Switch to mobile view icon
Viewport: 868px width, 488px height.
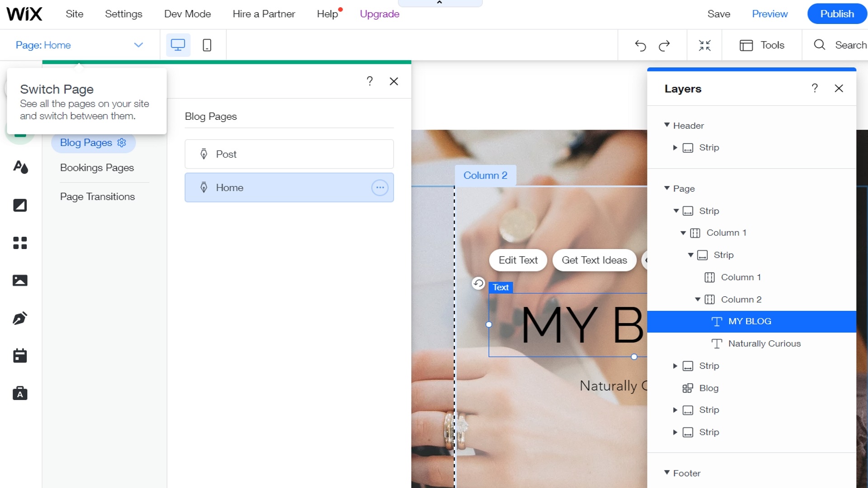tap(207, 45)
